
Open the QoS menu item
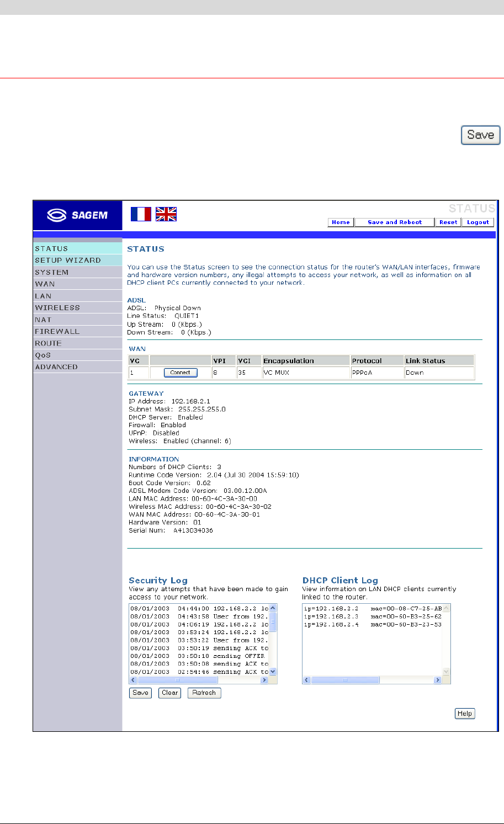pos(77,355)
